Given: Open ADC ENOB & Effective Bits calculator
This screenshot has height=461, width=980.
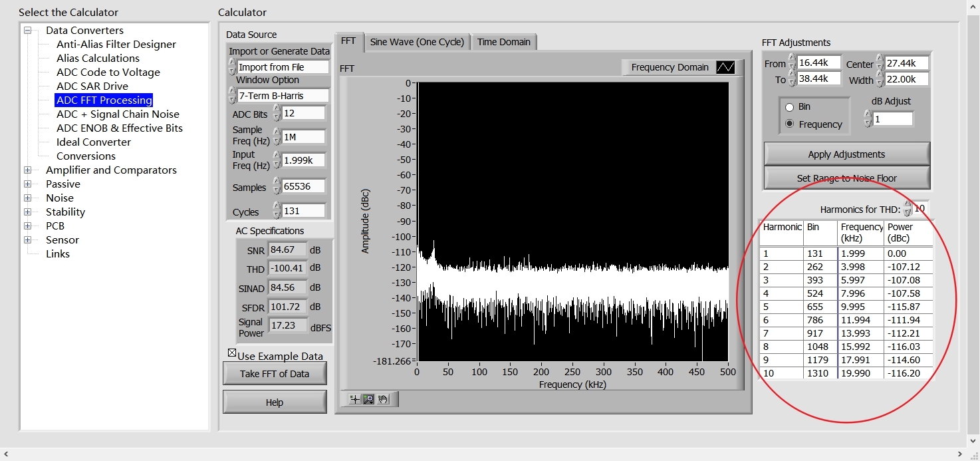Looking at the screenshot, I should click(119, 128).
